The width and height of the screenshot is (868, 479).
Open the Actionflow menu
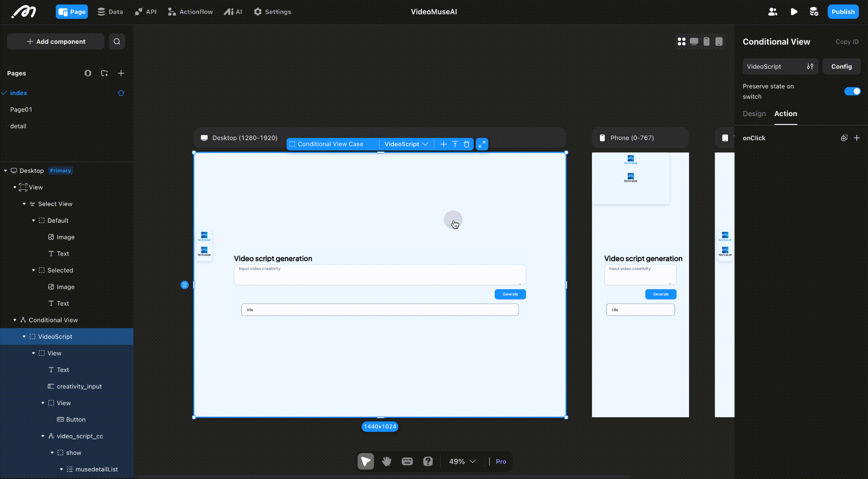tap(190, 12)
